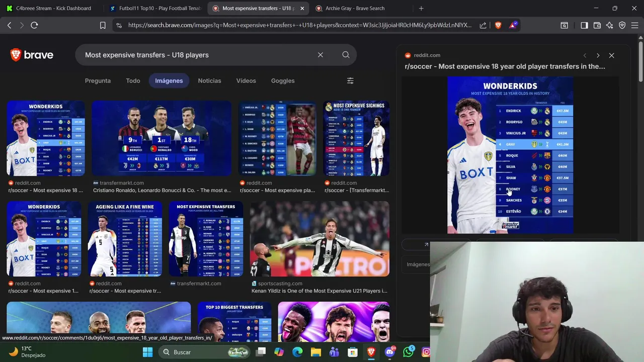Open Most Expensive Transfers Over 30 thumbnail

206,239
